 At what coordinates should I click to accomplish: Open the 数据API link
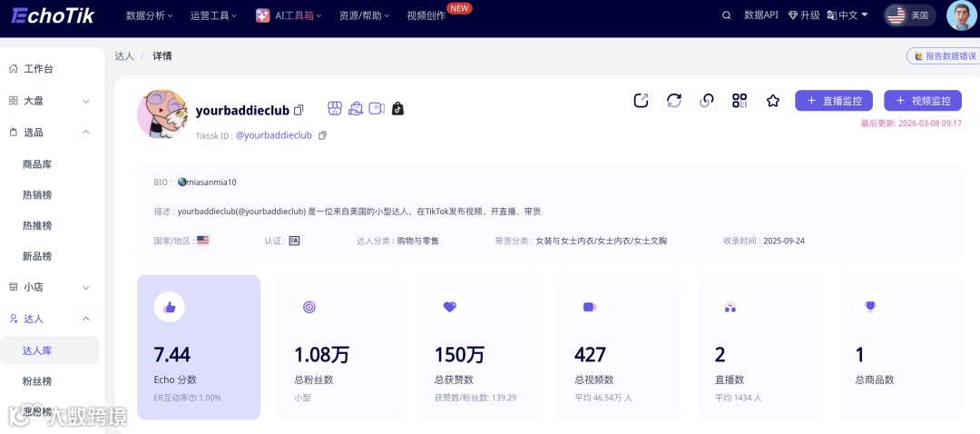(761, 15)
